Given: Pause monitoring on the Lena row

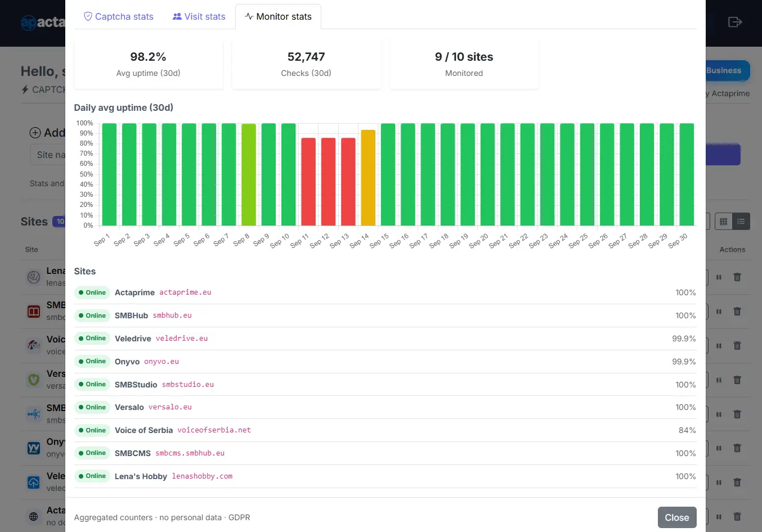Looking at the screenshot, I should (x=719, y=277).
